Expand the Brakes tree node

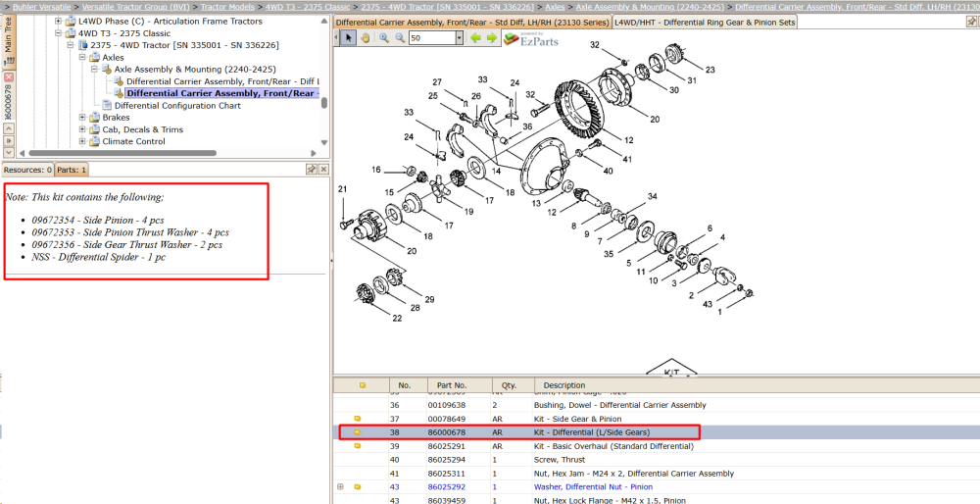point(82,118)
